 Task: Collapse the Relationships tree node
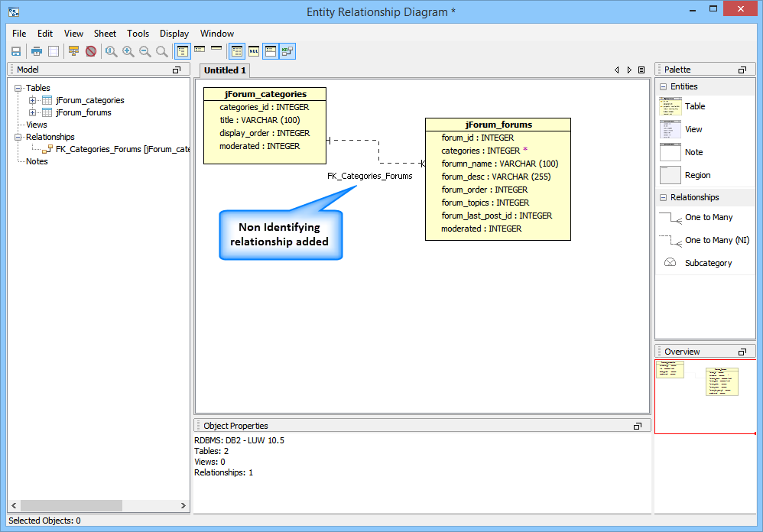pyautogui.click(x=18, y=137)
